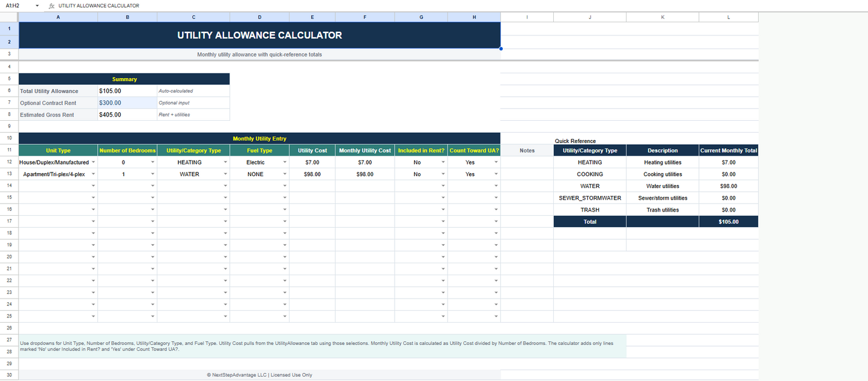This screenshot has width=868, height=381.
Task: Open Unit Type dropdown for House/Duplex/Manufactured row
Action: (x=94, y=162)
